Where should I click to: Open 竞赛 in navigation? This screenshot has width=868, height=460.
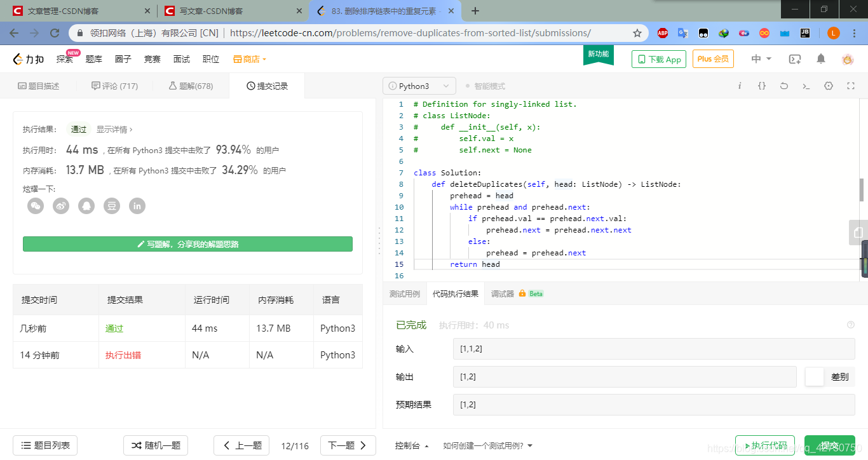(153, 59)
